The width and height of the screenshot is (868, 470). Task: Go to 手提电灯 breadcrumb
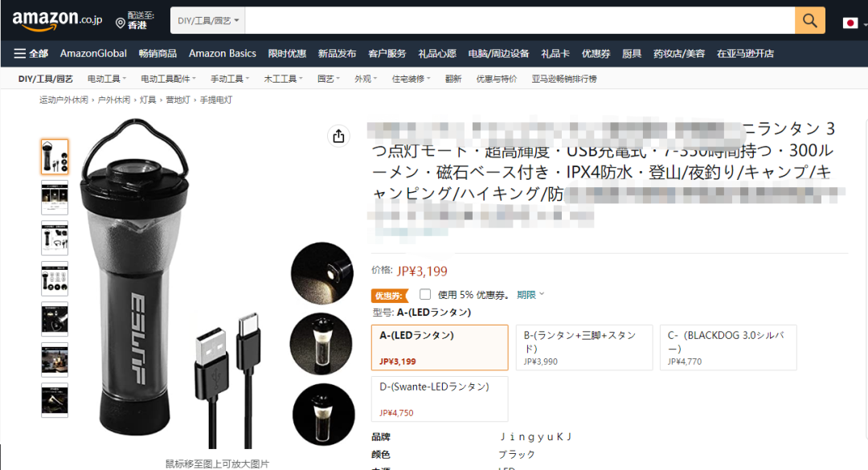pos(216,100)
